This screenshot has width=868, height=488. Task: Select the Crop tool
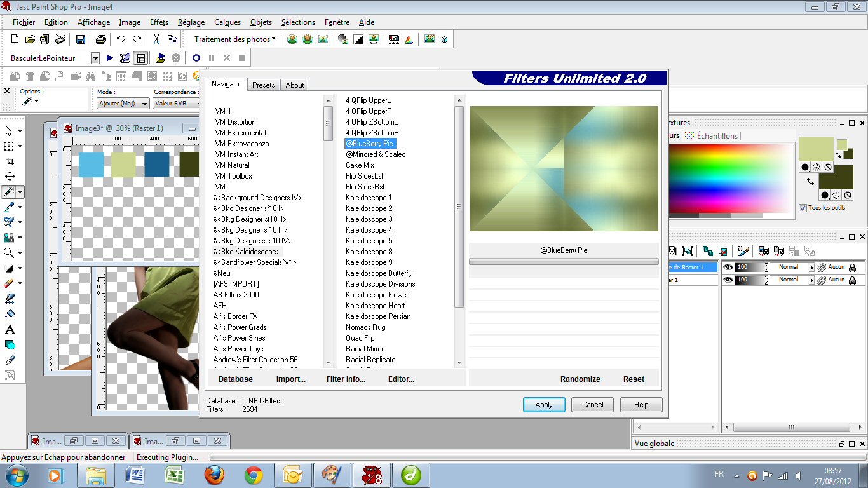pyautogui.click(x=10, y=161)
